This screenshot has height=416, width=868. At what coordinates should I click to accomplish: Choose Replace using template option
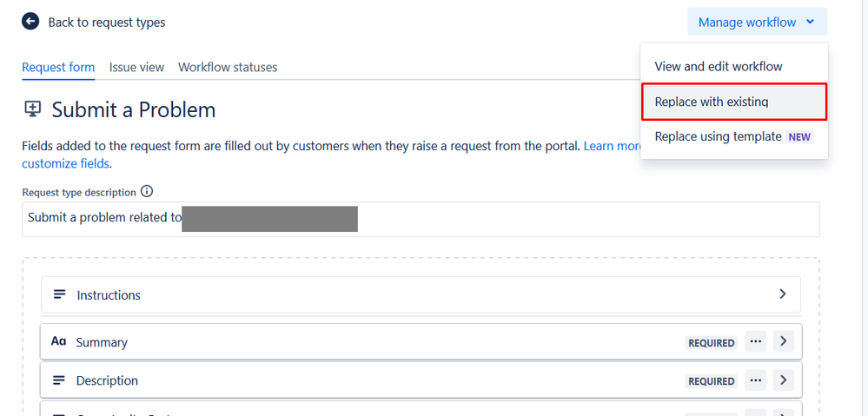point(734,136)
